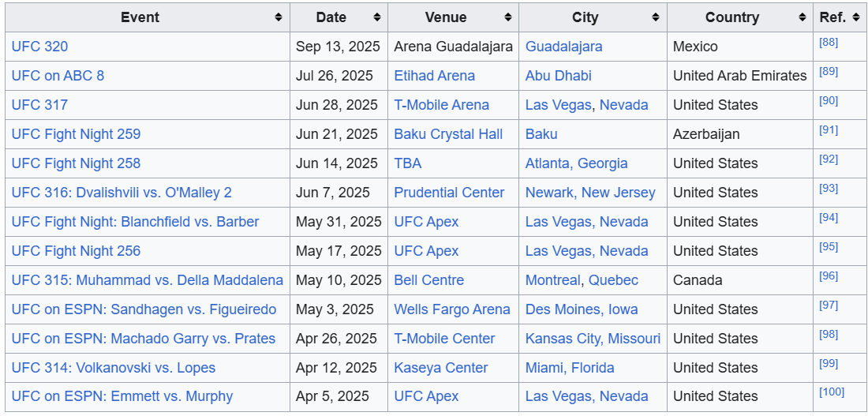Open UFC on ESPN: Emmett vs. Murphy
This screenshot has height=416, width=868.
pyautogui.click(x=122, y=396)
